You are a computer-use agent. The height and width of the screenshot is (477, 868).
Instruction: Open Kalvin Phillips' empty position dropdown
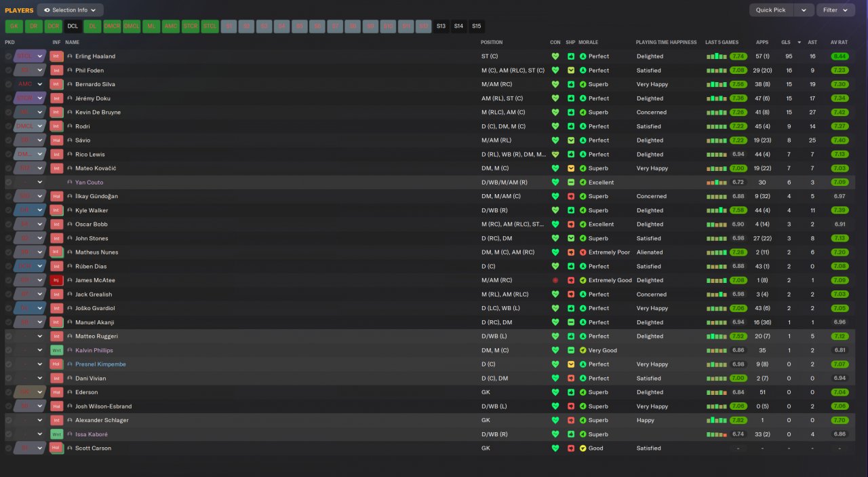[30, 350]
